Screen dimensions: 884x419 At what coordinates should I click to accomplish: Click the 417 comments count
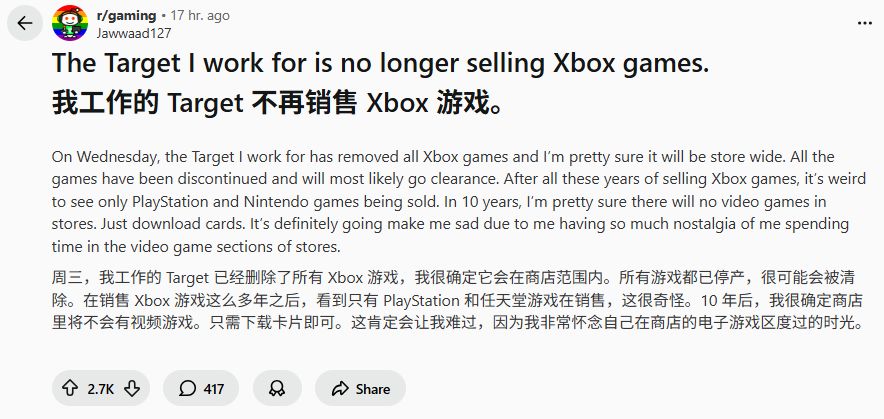tap(213, 388)
